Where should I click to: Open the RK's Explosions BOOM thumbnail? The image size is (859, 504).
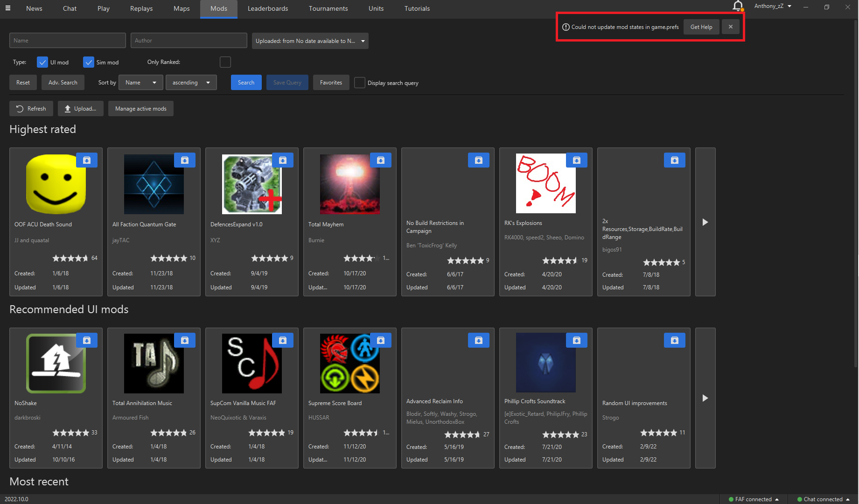tap(545, 184)
